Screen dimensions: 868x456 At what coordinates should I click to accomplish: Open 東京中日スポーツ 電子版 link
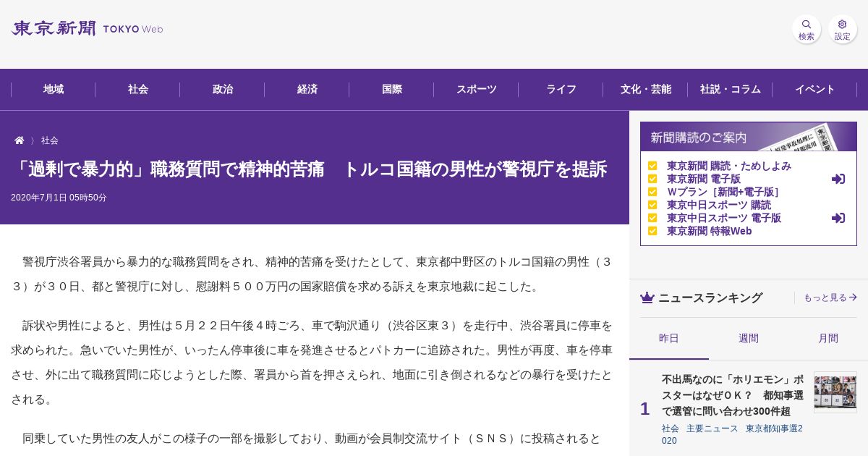[x=724, y=218]
